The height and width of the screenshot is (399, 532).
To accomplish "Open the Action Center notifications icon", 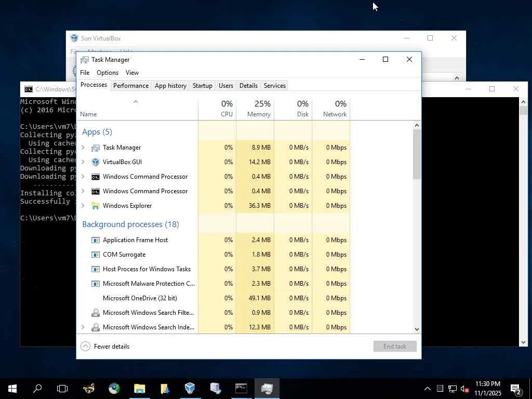I will (x=516, y=389).
